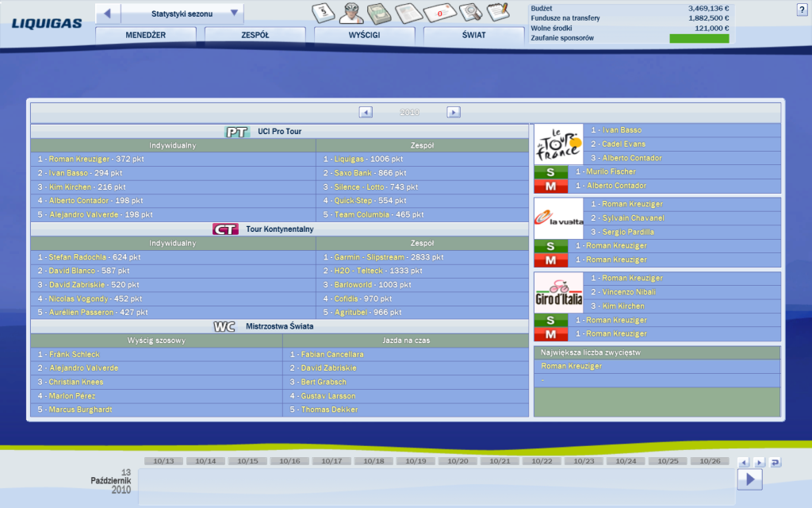Open the notepad with pencil icon
The image size is (812, 508).
[x=498, y=12]
